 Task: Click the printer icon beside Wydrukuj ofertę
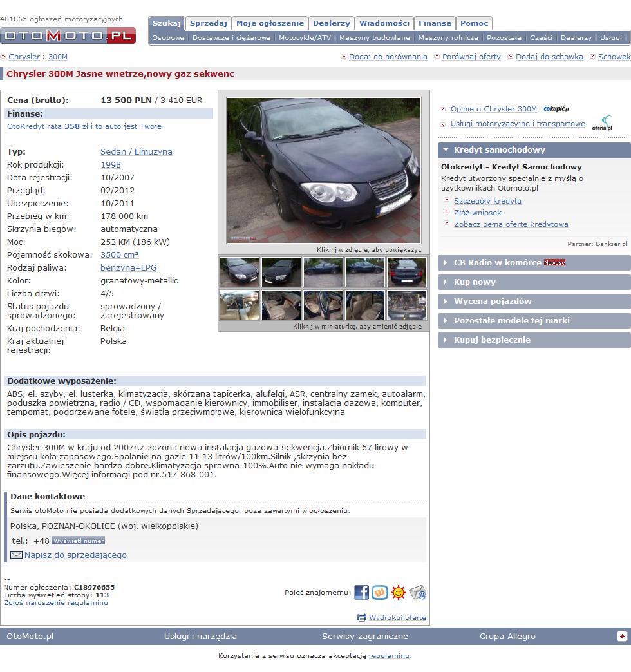[x=362, y=617]
